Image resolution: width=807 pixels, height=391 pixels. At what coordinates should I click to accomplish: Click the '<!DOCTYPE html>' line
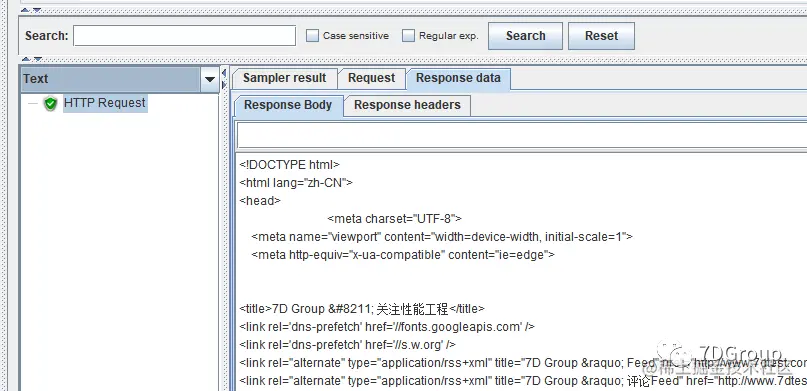click(289, 165)
